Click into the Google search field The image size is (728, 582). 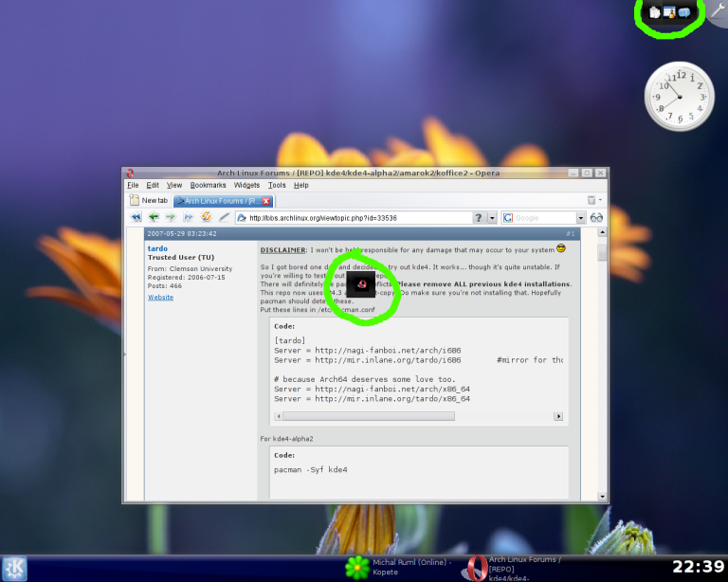click(x=544, y=218)
